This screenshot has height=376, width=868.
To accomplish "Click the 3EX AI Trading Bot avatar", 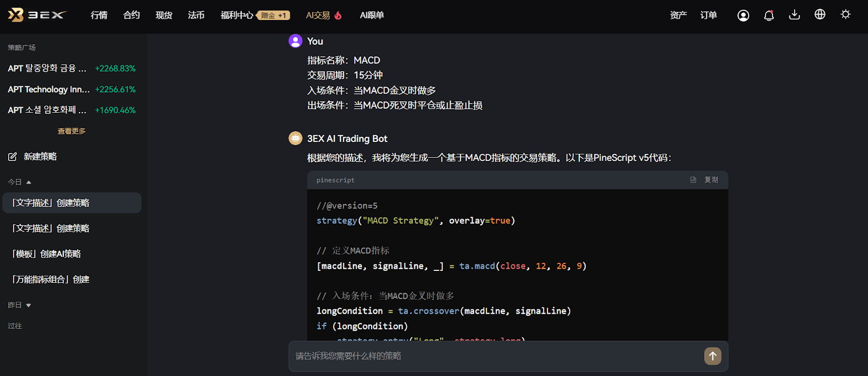I will [295, 139].
